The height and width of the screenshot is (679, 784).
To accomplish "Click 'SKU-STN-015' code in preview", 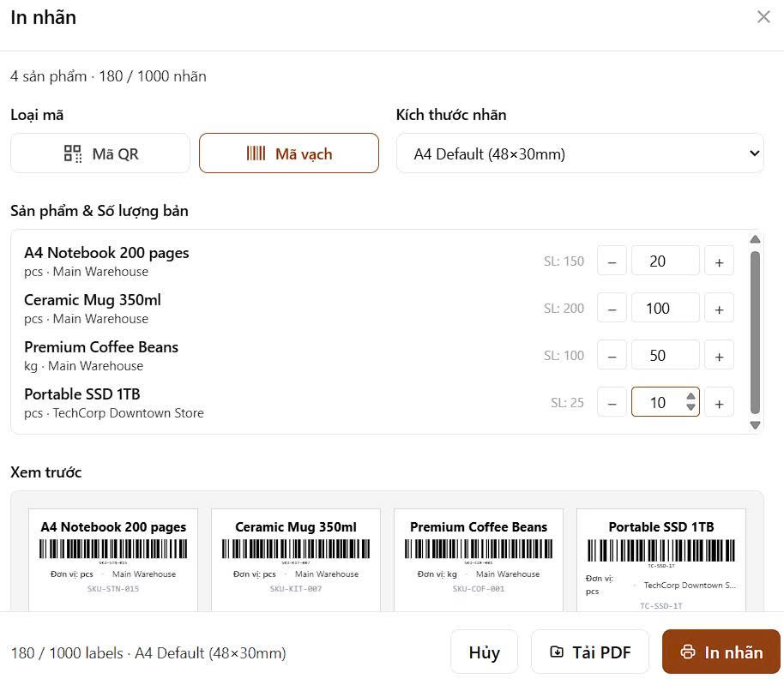I will (113, 589).
